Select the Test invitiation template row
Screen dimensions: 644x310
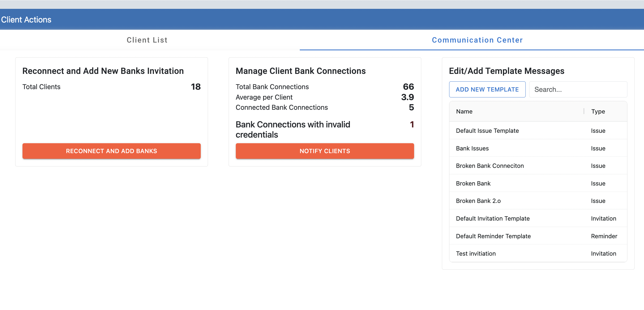[x=476, y=254]
